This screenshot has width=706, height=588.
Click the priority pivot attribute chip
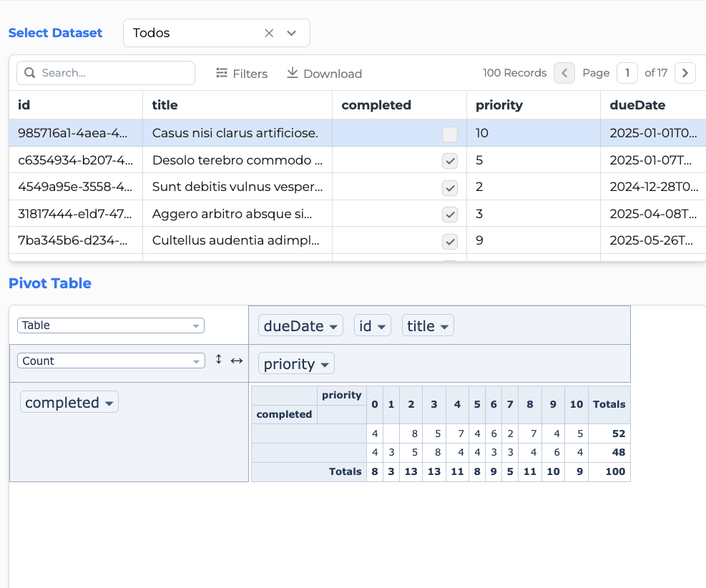pyautogui.click(x=295, y=364)
